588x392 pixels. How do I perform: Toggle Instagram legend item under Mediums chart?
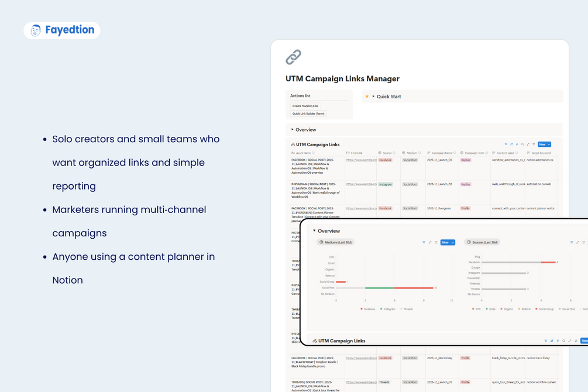(x=388, y=309)
